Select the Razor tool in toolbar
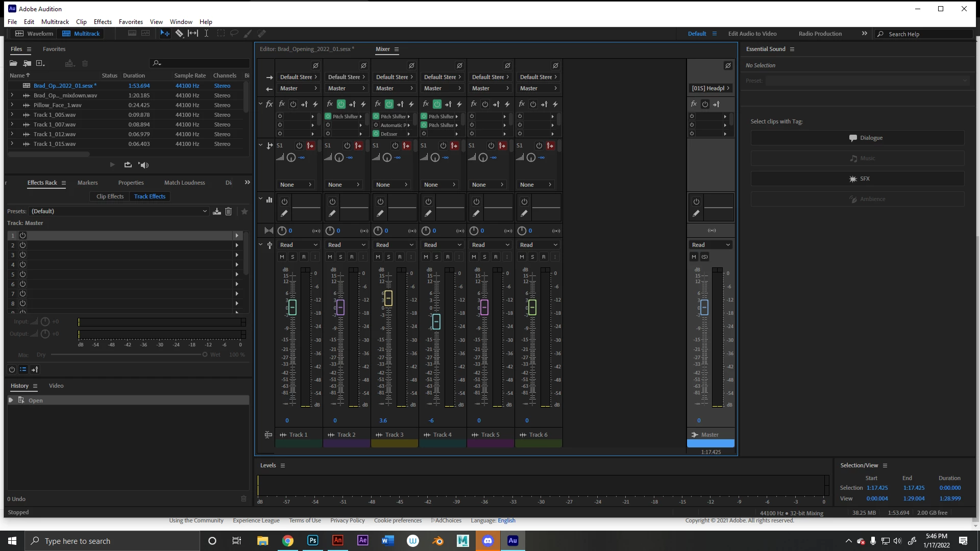 pos(179,33)
